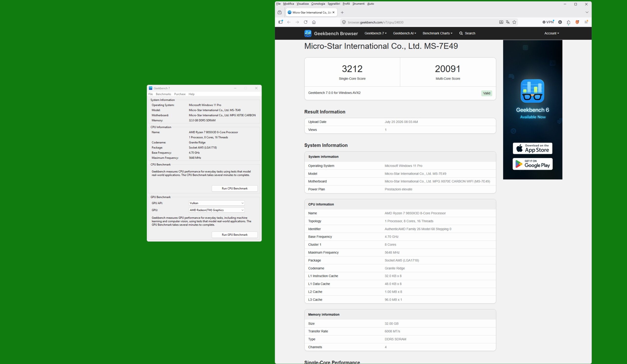Open the Strumenti menu

(358, 4)
